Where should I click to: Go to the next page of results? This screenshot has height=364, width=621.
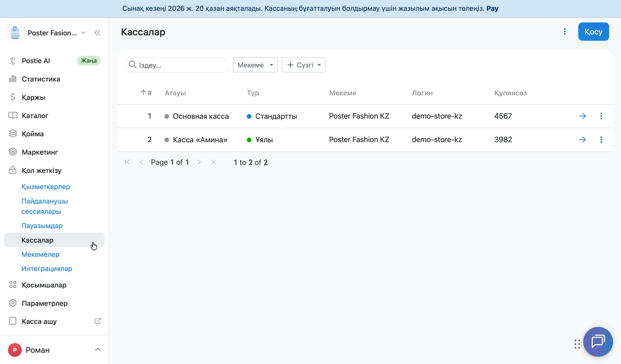(199, 162)
